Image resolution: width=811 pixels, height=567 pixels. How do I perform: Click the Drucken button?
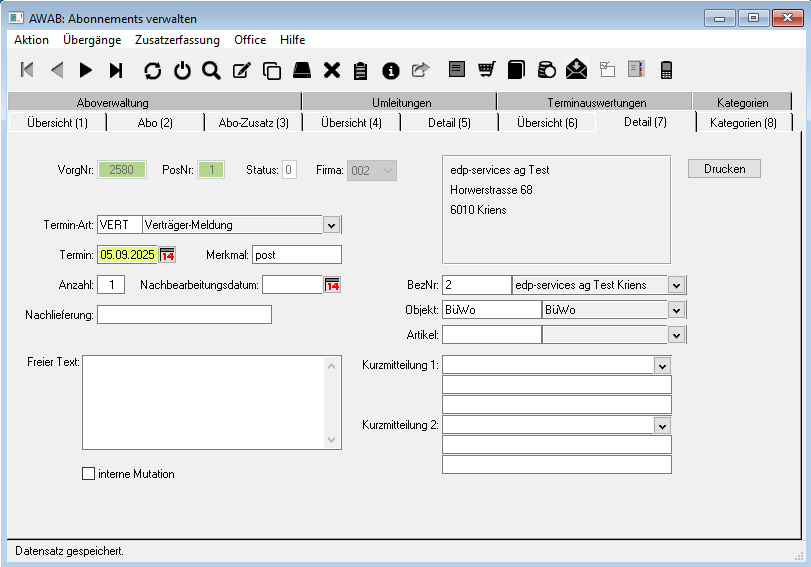pos(724,169)
